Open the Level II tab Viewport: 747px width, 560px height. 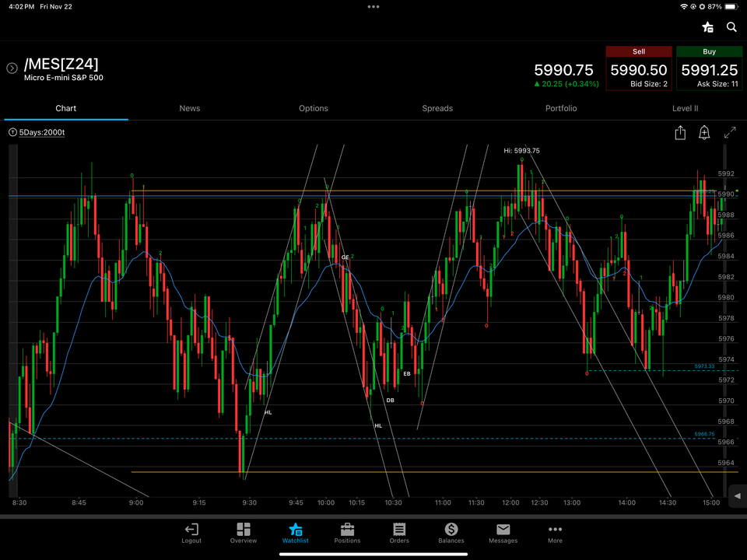pos(685,108)
